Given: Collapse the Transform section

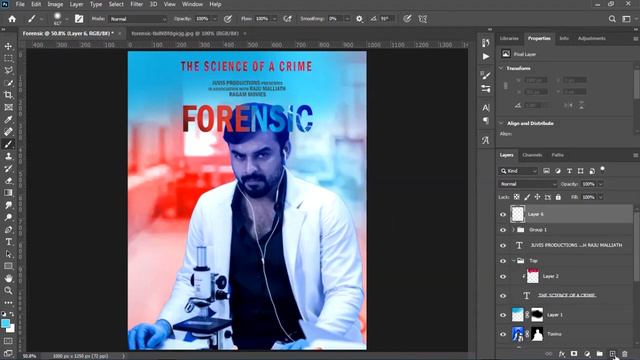Looking at the screenshot, I should 501,68.
